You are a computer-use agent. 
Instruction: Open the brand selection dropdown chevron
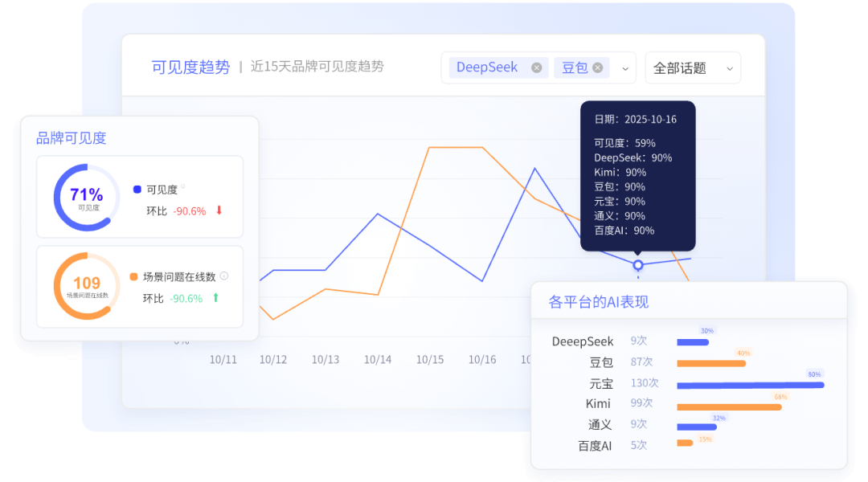click(625, 67)
